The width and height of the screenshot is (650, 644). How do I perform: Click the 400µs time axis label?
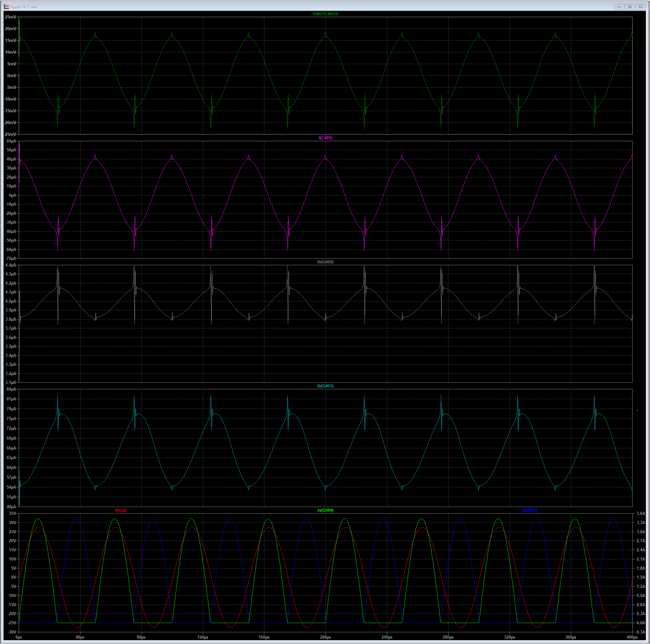pyautogui.click(x=632, y=638)
